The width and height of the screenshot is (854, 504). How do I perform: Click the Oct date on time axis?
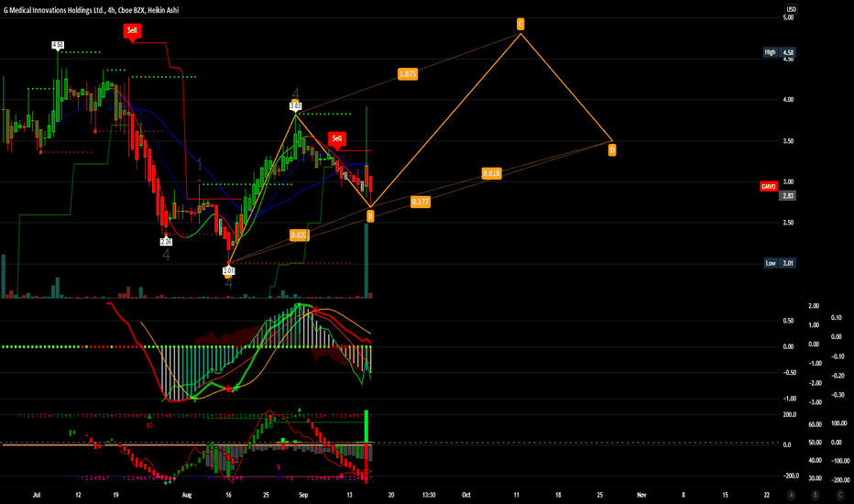466,495
